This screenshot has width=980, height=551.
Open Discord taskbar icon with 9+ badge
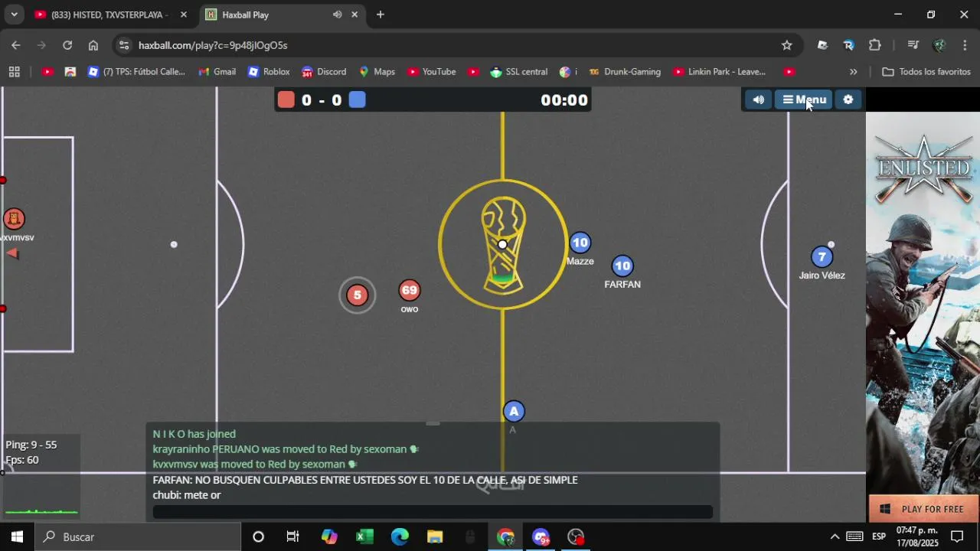click(541, 536)
